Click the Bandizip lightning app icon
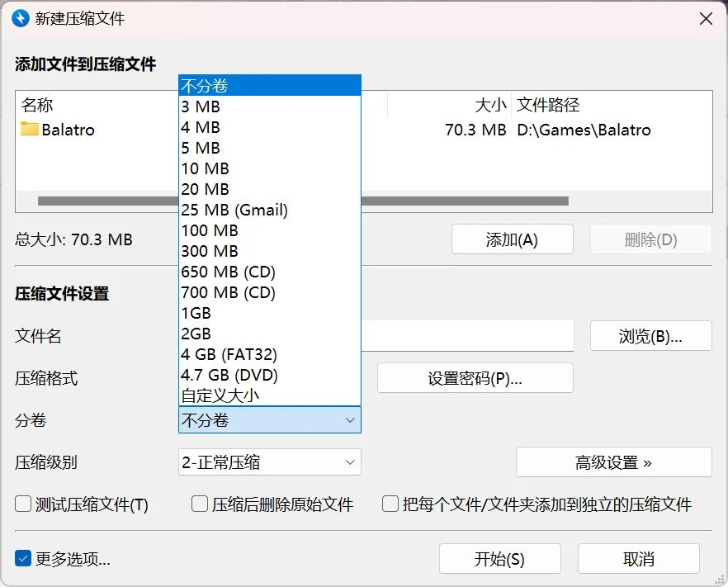728x587 pixels. click(21, 18)
